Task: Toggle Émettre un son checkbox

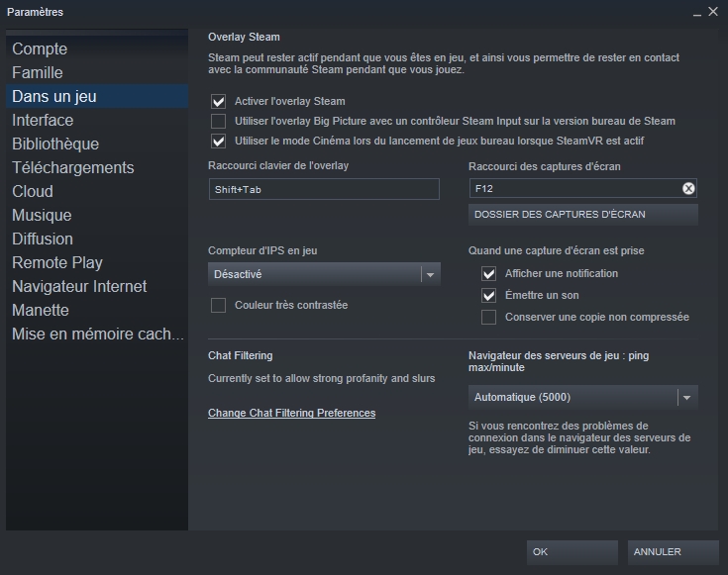Action: coord(488,296)
